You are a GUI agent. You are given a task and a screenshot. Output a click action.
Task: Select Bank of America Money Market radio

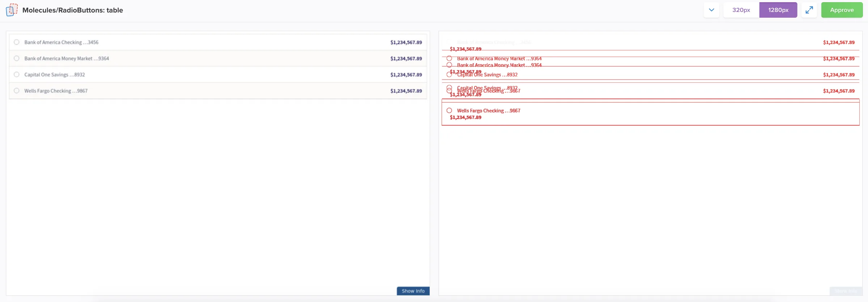click(x=17, y=59)
